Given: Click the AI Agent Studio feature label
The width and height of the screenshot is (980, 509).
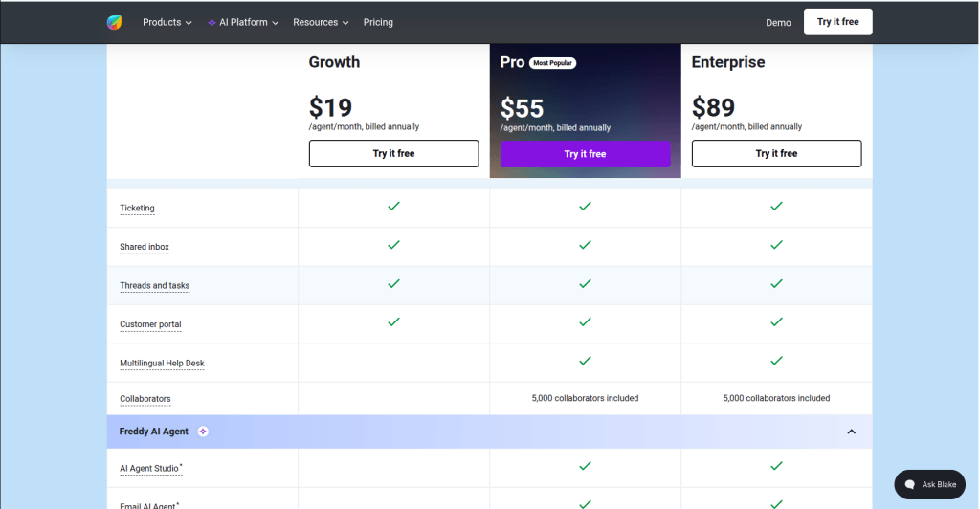Looking at the screenshot, I should tap(150, 468).
